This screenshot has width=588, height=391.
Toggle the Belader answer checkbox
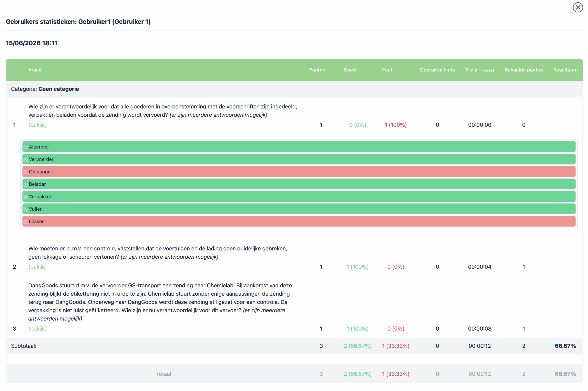tap(25, 184)
